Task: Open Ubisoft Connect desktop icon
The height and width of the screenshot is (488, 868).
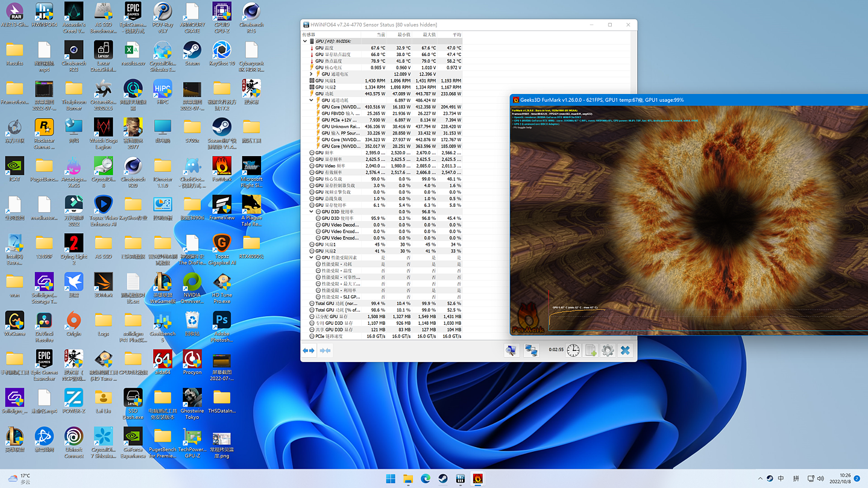Action: click(x=74, y=442)
